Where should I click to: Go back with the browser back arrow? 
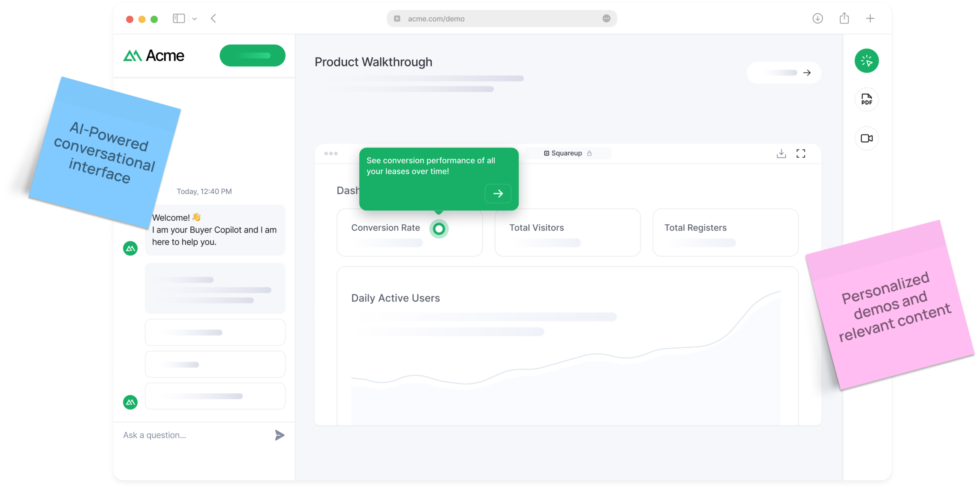point(213,18)
